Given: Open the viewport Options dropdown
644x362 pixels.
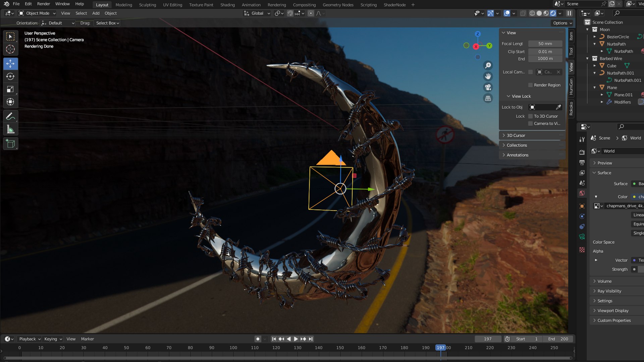Looking at the screenshot, I should pos(562,23).
